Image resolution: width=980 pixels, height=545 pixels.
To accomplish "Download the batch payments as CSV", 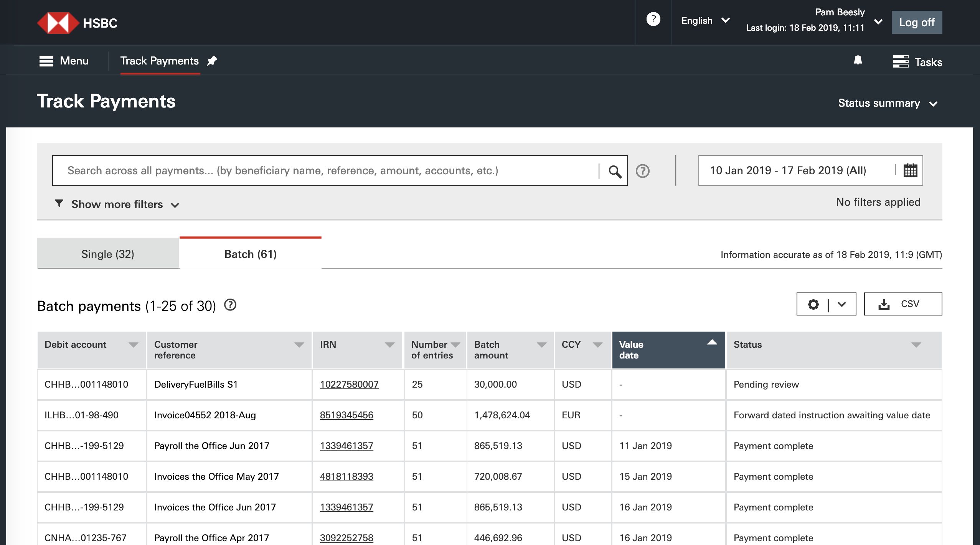I will coord(902,304).
